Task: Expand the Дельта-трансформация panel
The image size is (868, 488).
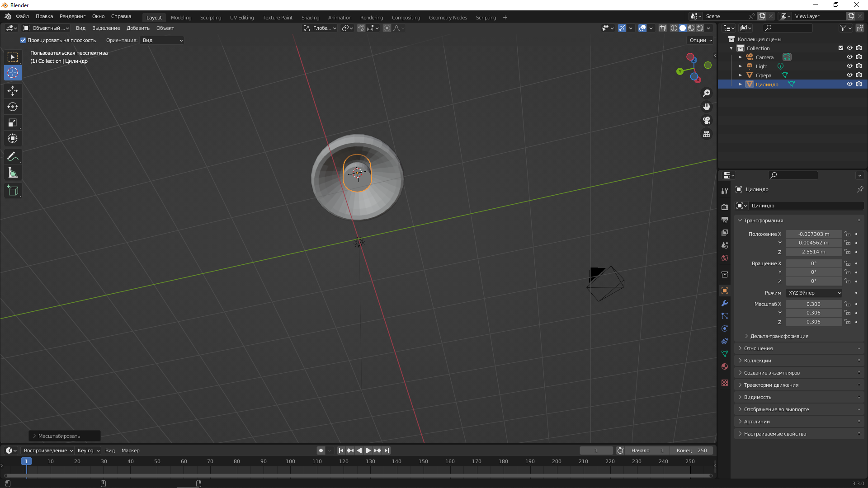Action: pos(779,336)
